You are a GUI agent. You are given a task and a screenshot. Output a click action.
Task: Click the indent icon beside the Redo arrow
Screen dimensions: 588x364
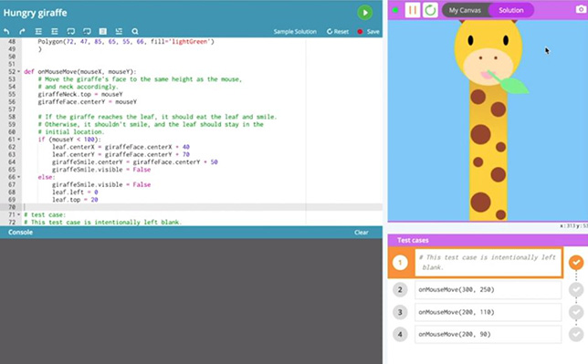(x=38, y=32)
